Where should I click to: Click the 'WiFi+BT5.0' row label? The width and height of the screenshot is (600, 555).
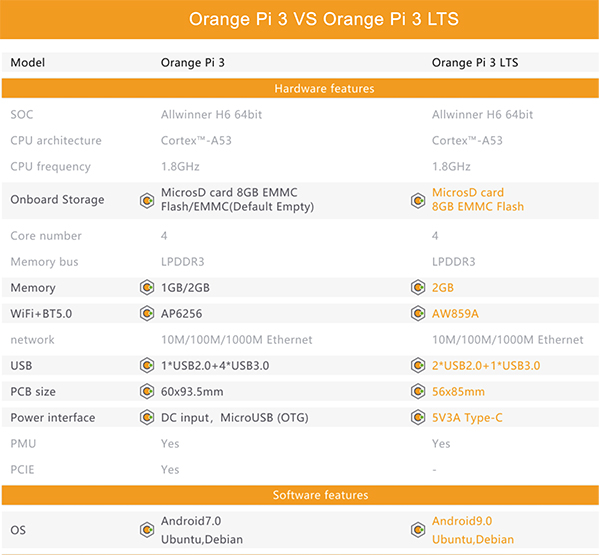coord(41,313)
